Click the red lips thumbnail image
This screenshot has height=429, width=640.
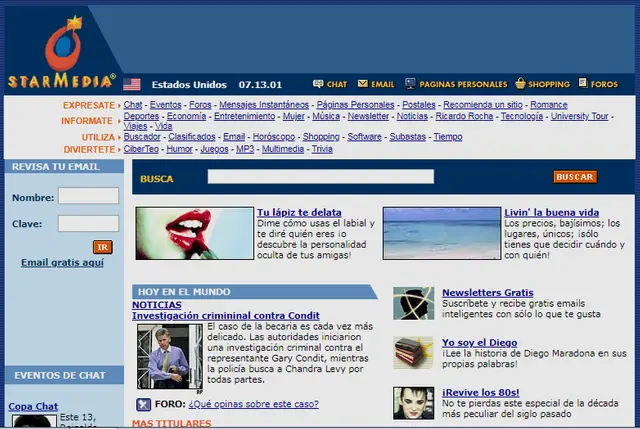tap(195, 233)
